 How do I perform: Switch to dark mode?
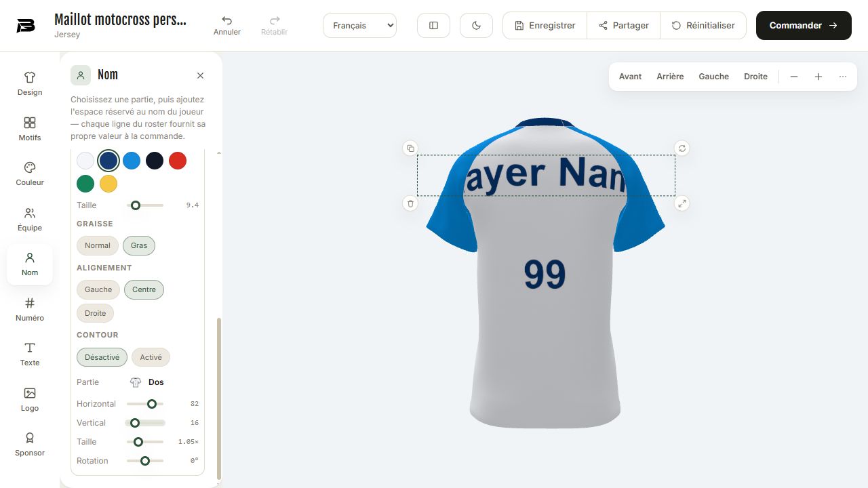(x=476, y=26)
